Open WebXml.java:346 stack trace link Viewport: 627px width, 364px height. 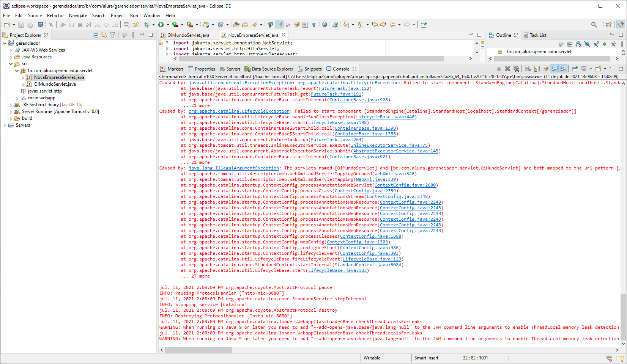(x=394, y=174)
